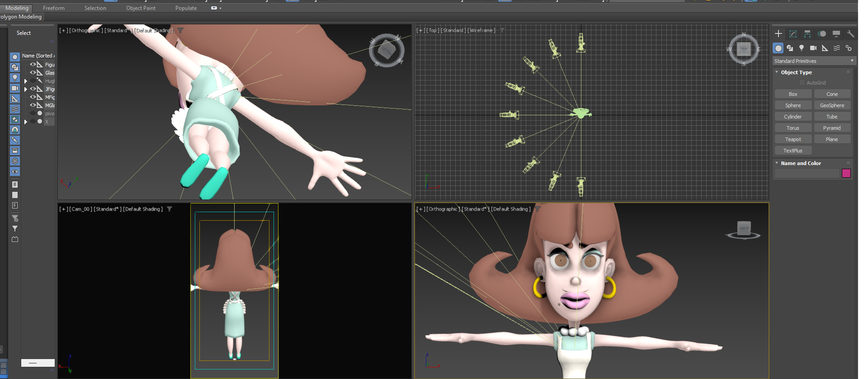Open the Standard Primitives dropdown
This screenshot has width=868, height=379.
[x=814, y=61]
